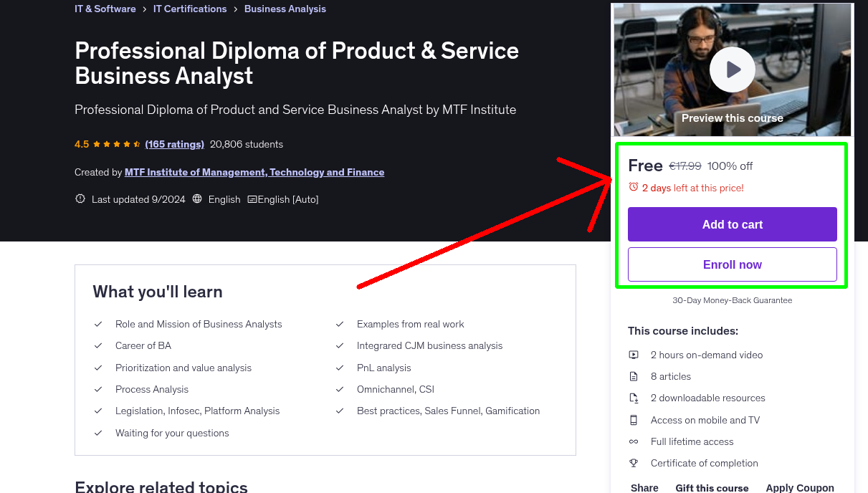Click Enroll now

click(732, 264)
